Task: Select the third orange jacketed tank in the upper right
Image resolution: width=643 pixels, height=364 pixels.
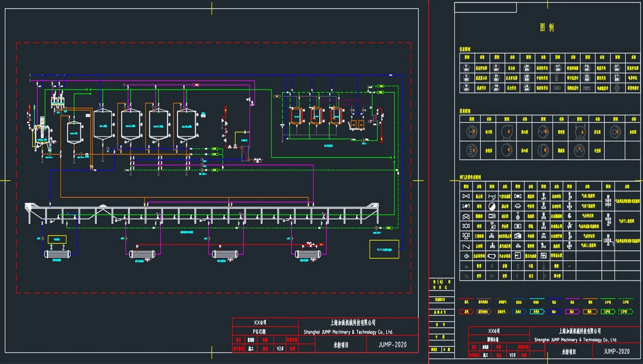Action: click(337, 116)
